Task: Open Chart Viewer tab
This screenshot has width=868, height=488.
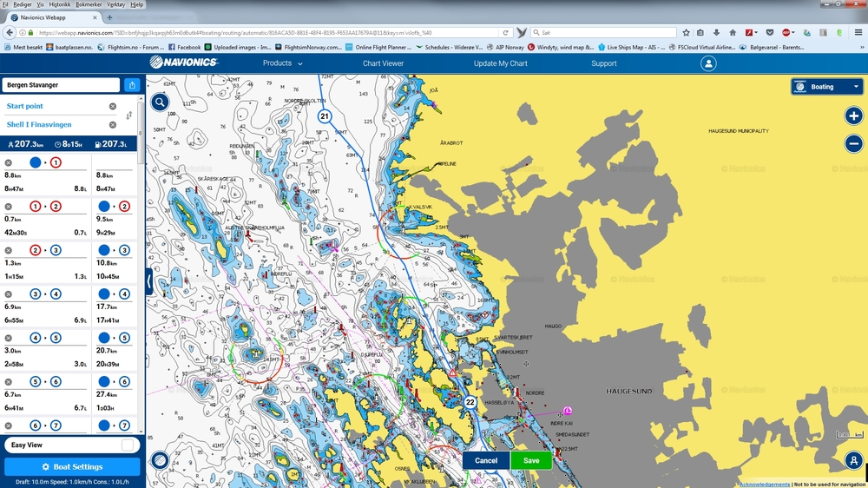Action: click(383, 63)
